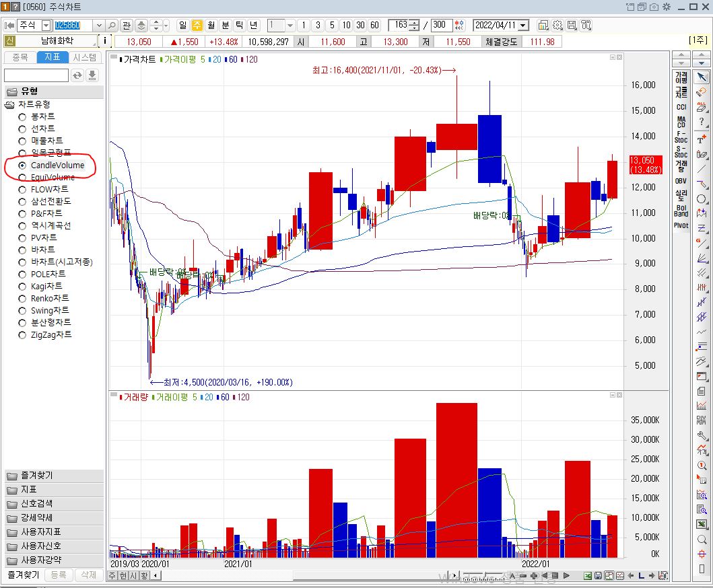This screenshot has width=713, height=588.
Task: Click the first-record arrow icon at toolbar start
Action: pos(9,26)
